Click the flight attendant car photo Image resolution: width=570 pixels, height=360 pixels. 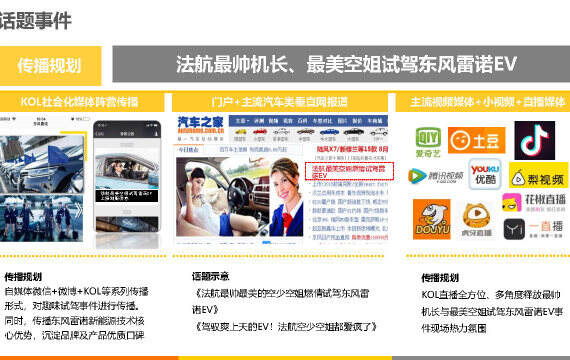pos(240,197)
